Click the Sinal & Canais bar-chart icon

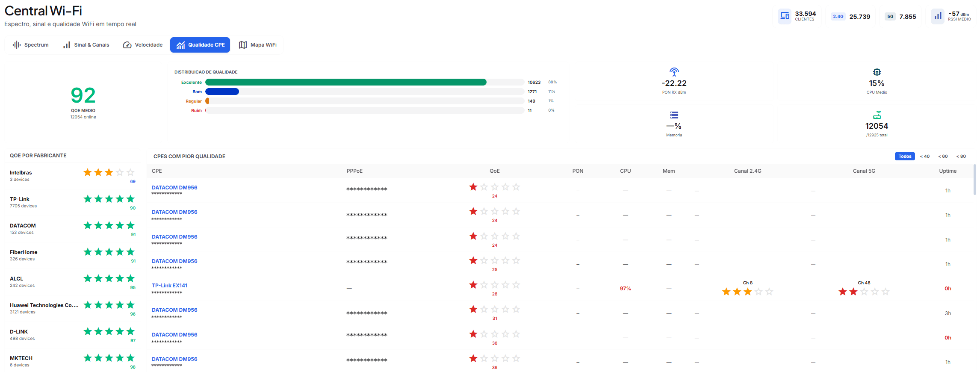click(x=67, y=45)
